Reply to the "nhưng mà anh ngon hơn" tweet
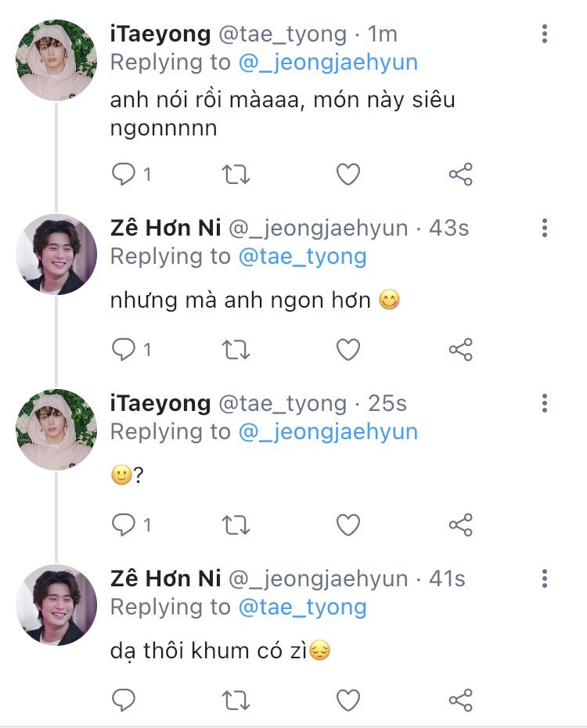Image resolution: width=587 pixels, height=728 pixels. (x=124, y=349)
